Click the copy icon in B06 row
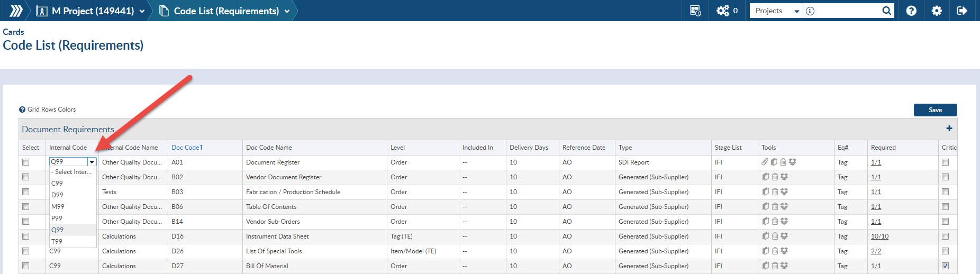 [x=765, y=206]
